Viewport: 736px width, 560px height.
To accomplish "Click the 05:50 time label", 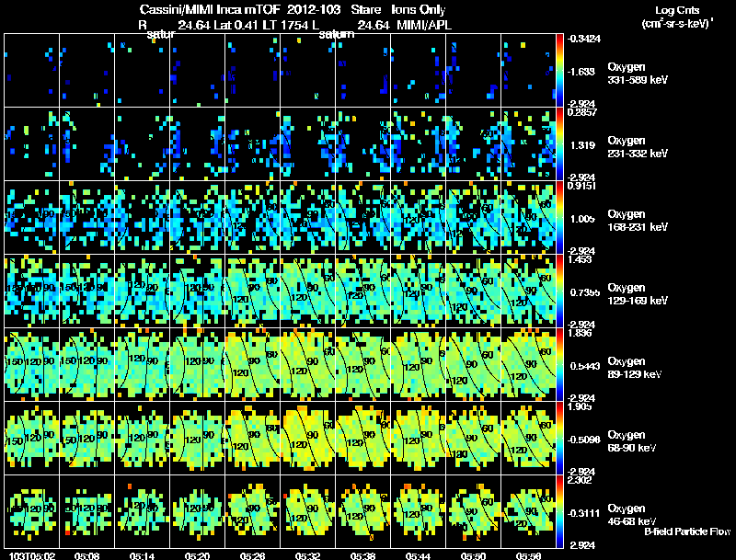I will tap(473, 555).
